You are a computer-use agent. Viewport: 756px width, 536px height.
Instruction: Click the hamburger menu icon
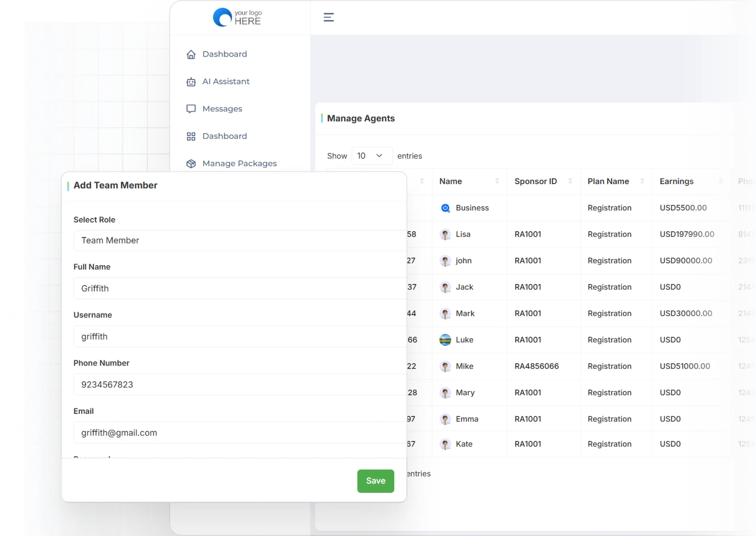pyautogui.click(x=328, y=17)
